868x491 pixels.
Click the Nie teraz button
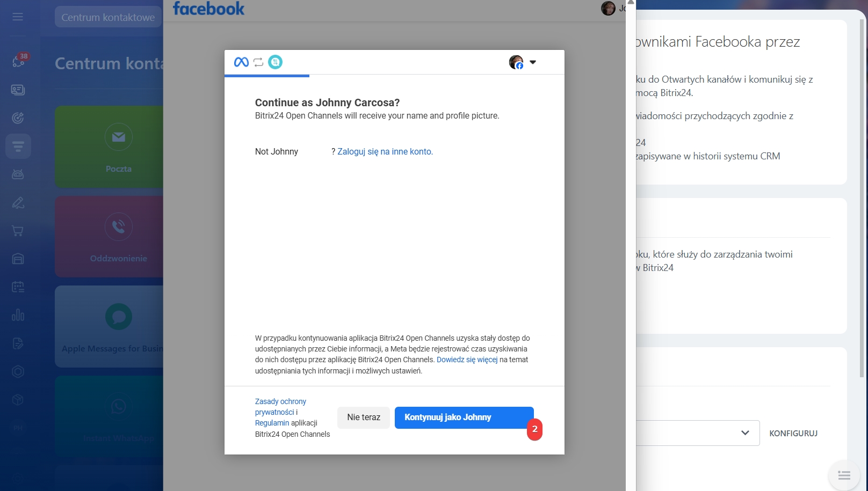[x=364, y=417]
